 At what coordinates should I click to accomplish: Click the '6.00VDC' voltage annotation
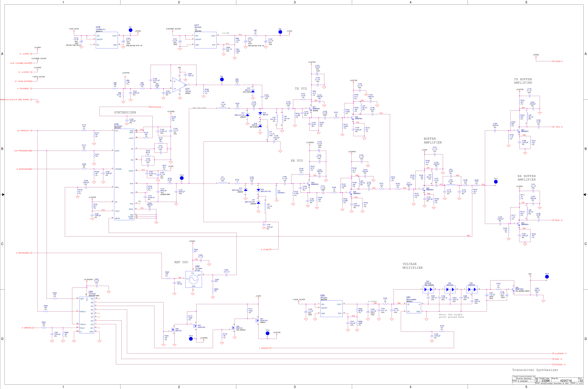point(372,302)
